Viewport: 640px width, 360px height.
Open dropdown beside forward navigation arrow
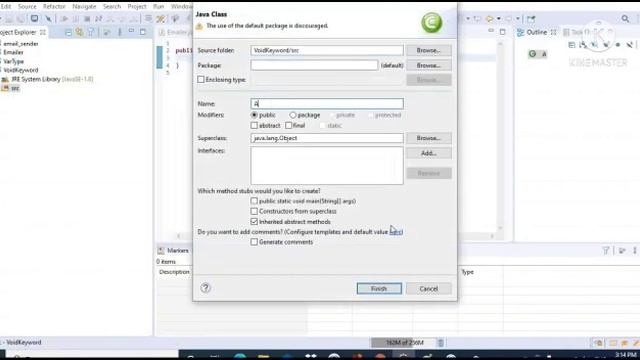(x=518, y=19)
